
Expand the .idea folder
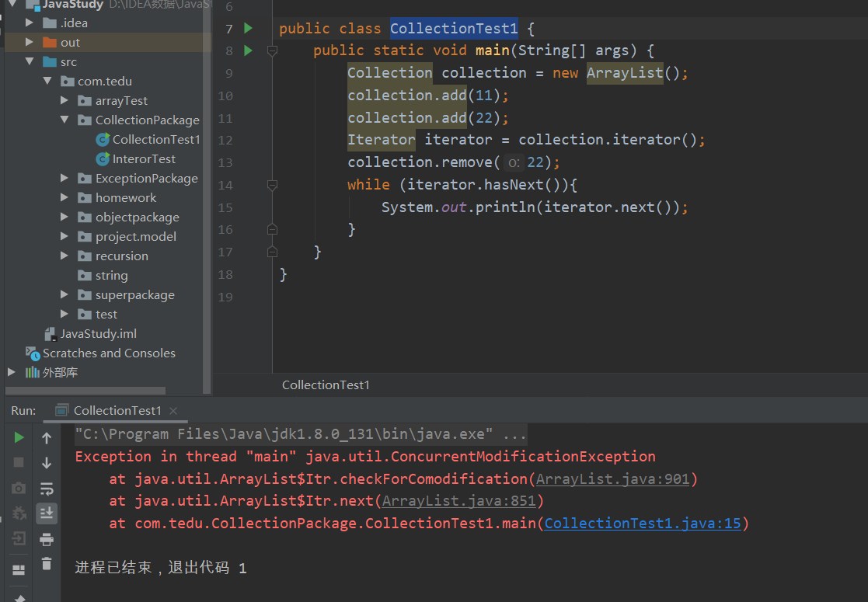pos(30,23)
